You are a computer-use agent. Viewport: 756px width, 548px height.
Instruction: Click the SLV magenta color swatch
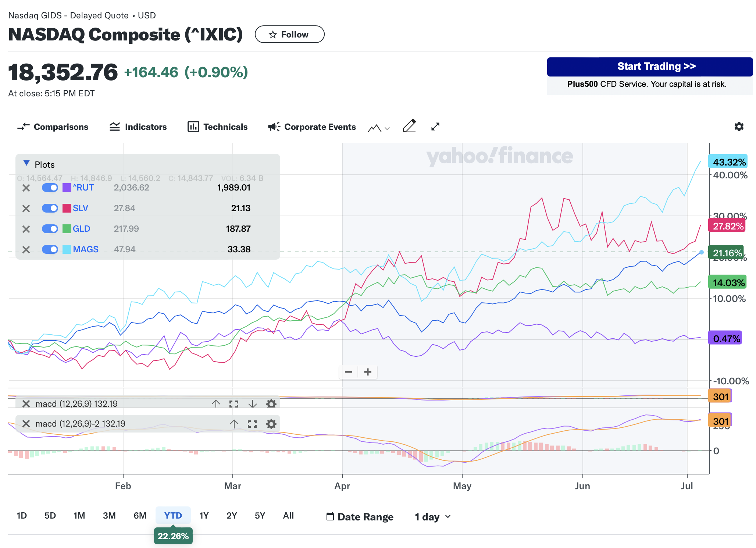67,208
